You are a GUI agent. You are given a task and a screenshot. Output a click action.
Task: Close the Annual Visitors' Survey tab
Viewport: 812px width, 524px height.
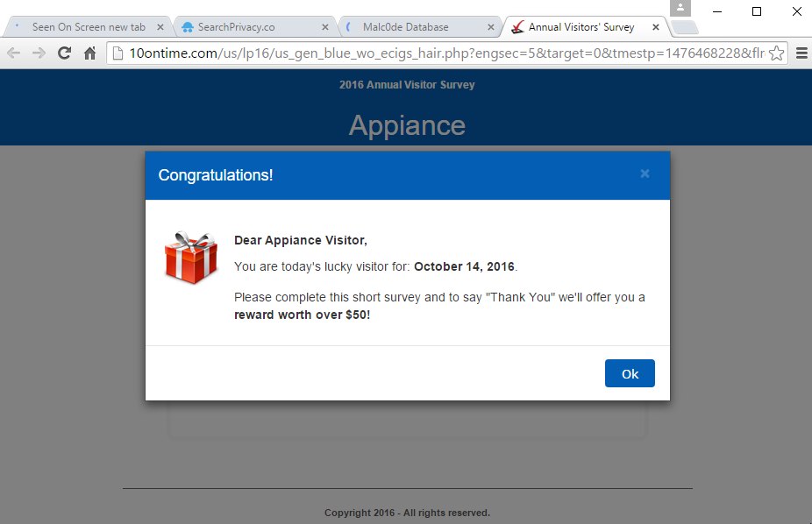655,27
